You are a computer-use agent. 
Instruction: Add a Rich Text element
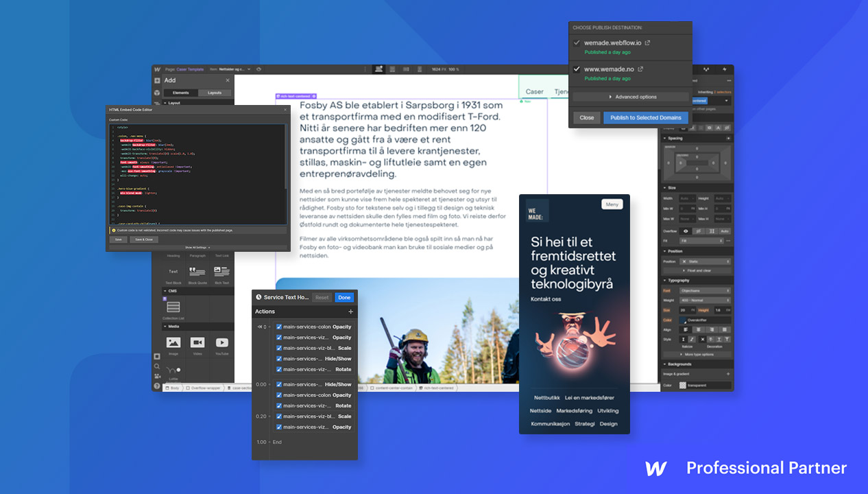(221, 274)
